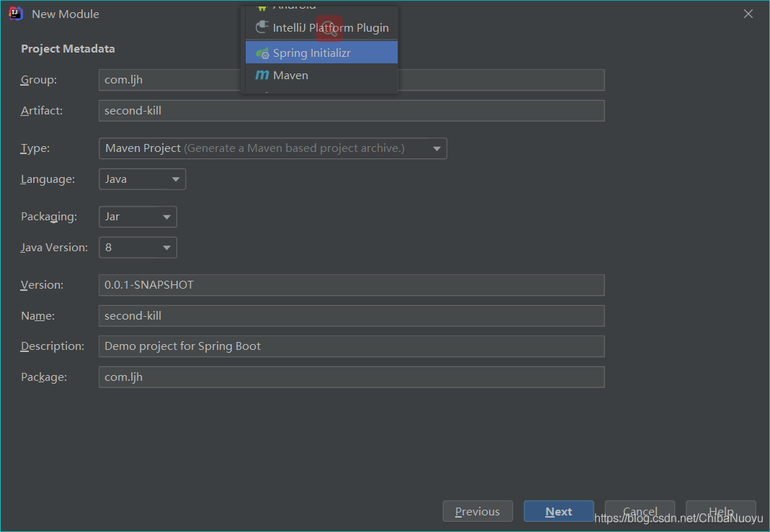
Task: Open the Java Version dropdown showing 8
Action: point(138,248)
